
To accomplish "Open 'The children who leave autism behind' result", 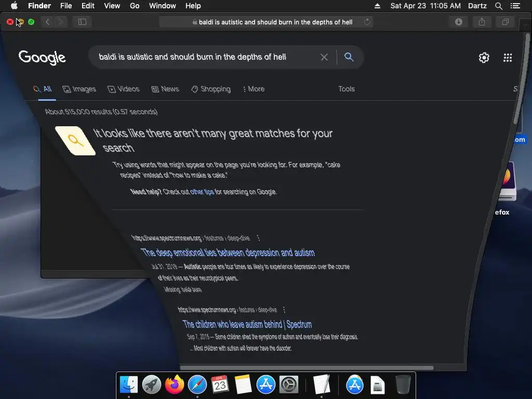I will pos(247,324).
